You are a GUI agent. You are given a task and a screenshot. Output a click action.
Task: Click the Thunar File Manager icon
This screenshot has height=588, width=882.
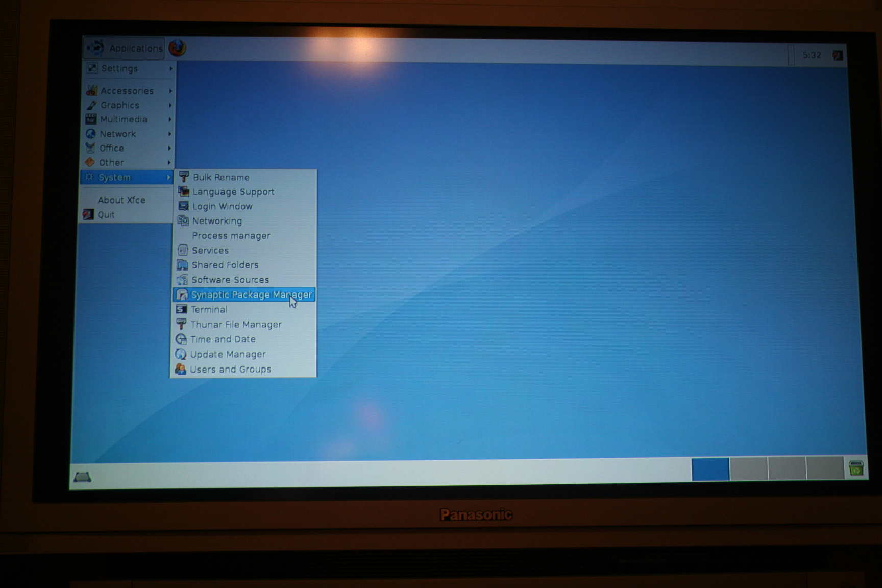coord(181,324)
